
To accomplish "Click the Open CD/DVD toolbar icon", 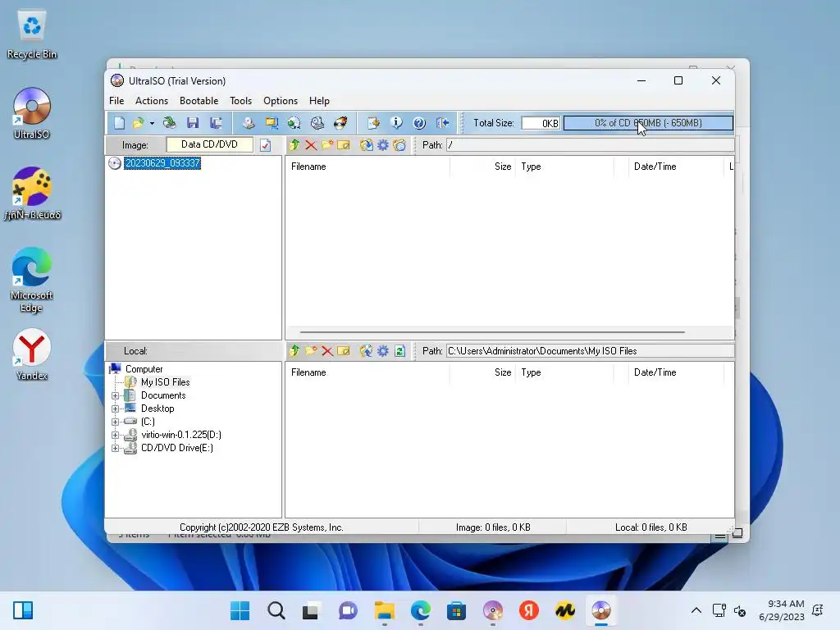I will (x=169, y=123).
